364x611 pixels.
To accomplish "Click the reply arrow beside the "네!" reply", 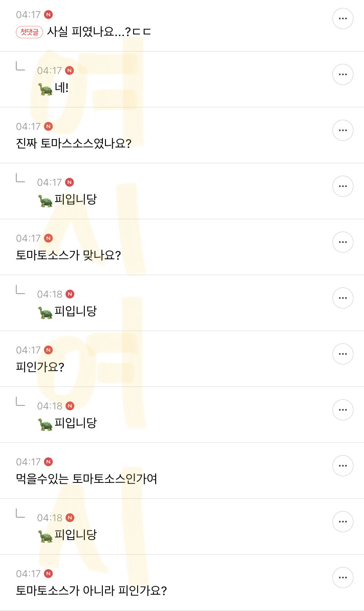I will 20,66.
